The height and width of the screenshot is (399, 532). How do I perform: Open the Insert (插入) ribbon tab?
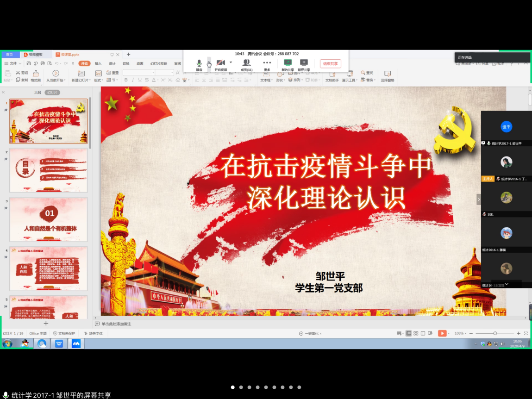(x=98, y=63)
